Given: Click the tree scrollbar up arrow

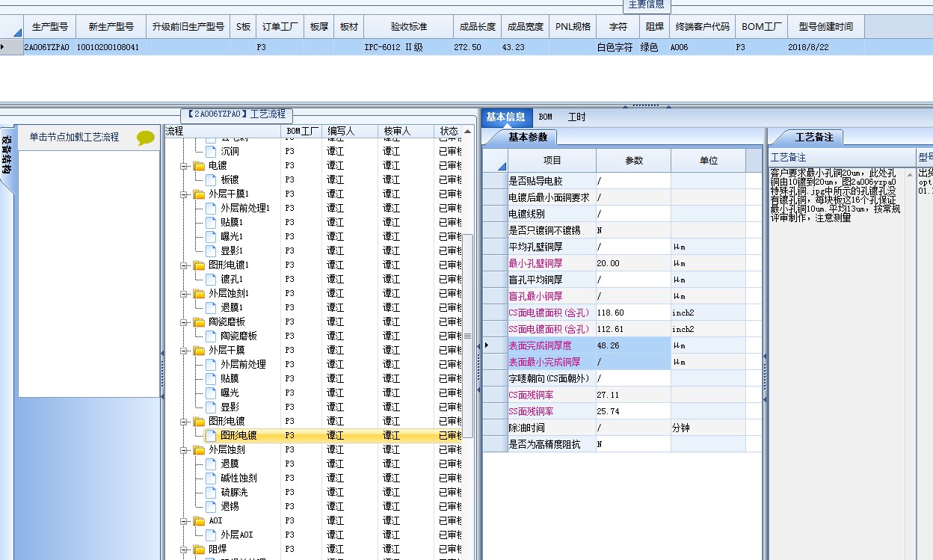Looking at the screenshot, I should 468,132.
